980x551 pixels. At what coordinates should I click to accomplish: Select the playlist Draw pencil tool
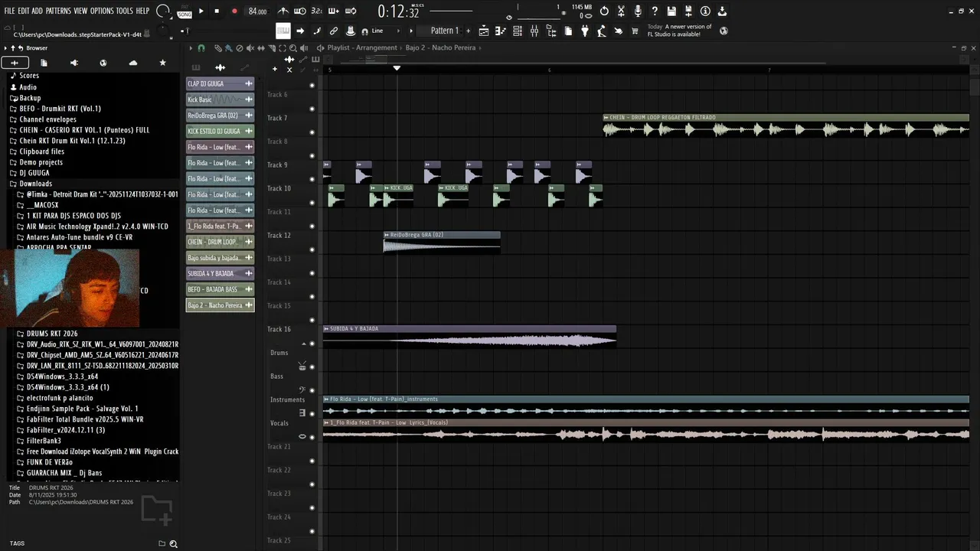(217, 48)
